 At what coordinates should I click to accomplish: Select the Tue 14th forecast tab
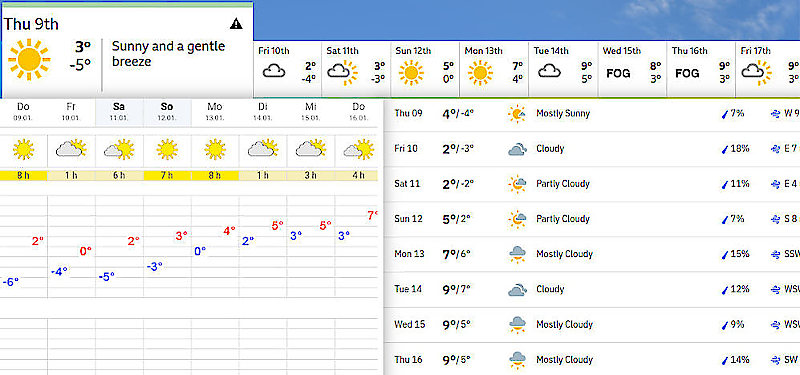[563, 69]
